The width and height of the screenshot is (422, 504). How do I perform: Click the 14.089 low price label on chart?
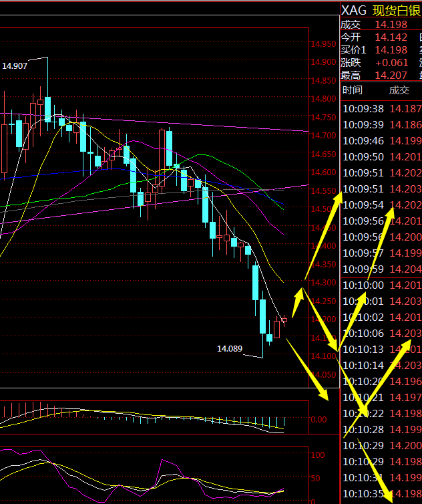point(230,349)
